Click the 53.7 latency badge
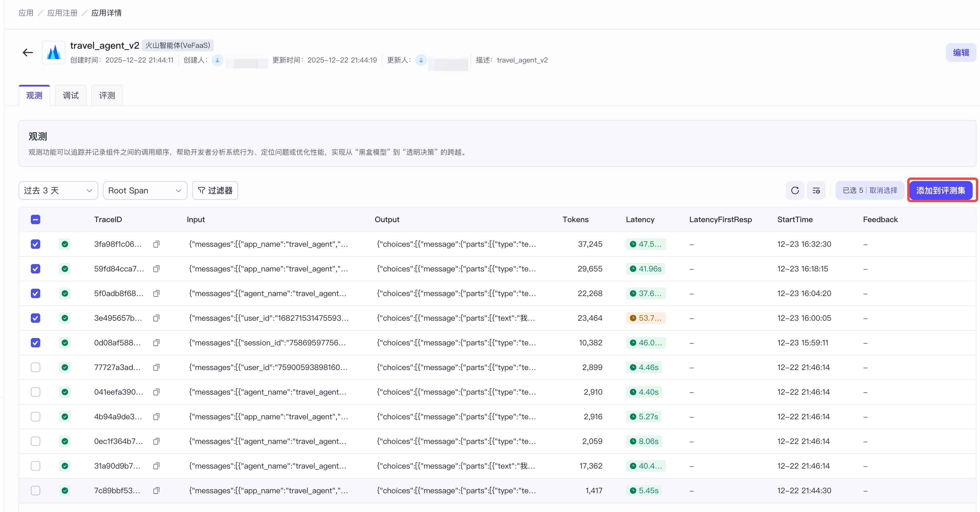The width and height of the screenshot is (980, 512). 646,318
